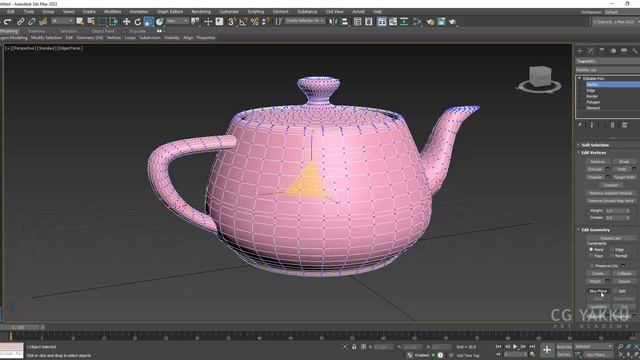The image size is (640, 360).
Task: Enable the Preserve UVs checkbox
Action: 591,266
